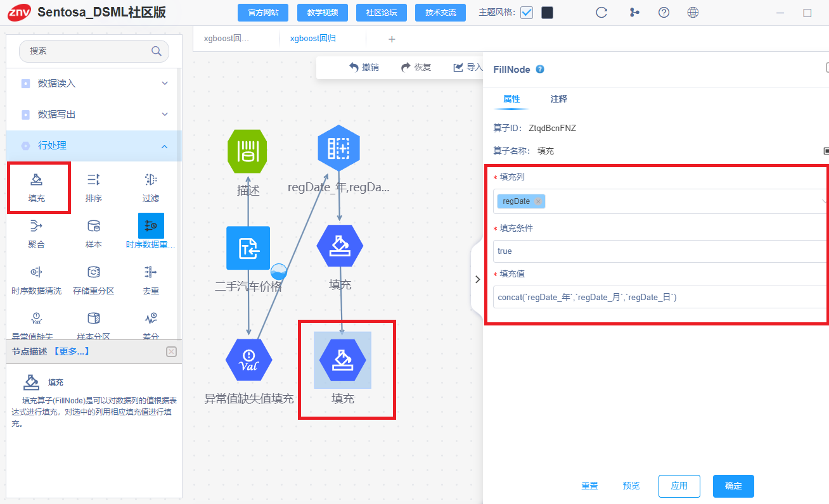Click the refresh icon in top bar
Screen dimensions: 829x504
(x=602, y=13)
